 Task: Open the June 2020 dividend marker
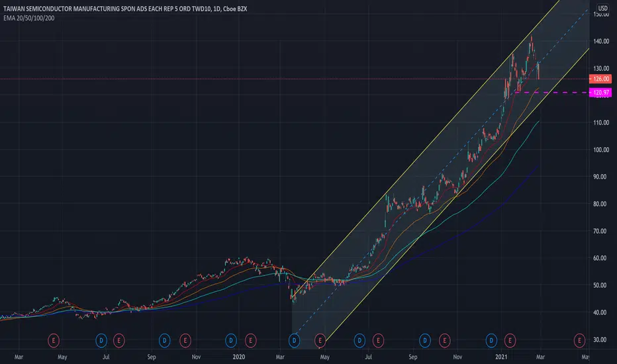point(359,340)
